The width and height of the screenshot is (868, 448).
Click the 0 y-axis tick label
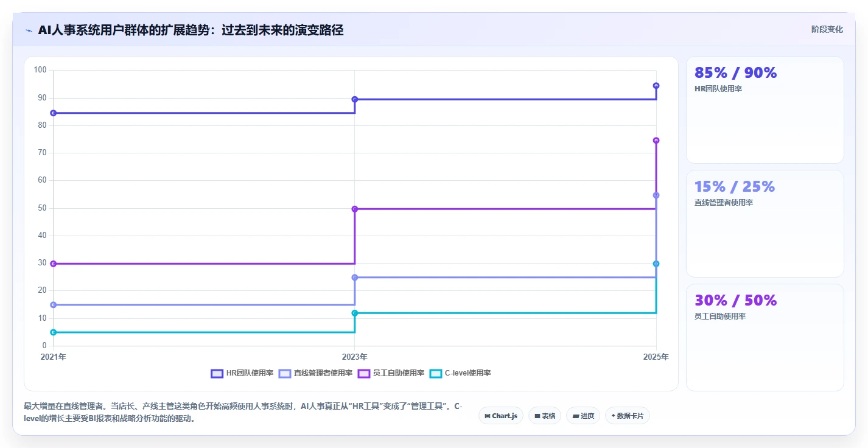pyautogui.click(x=44, y=346)
